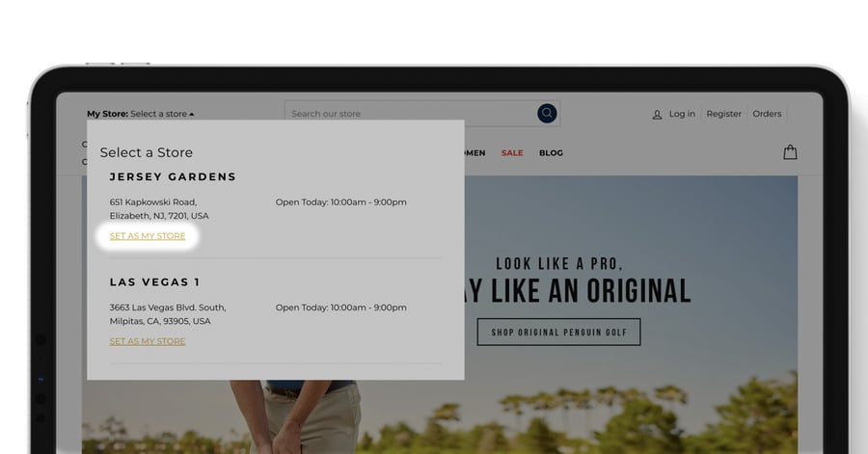868x454 pixels.
Task: Open the BLOG menu item
Action: coord(551,153)
